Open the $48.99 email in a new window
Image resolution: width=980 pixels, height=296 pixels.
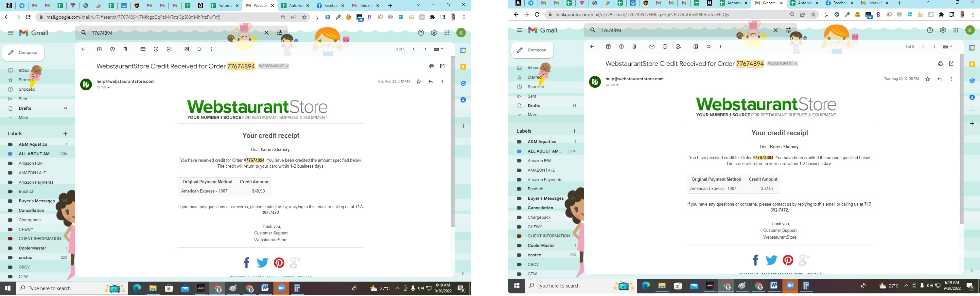pos(442,66)
